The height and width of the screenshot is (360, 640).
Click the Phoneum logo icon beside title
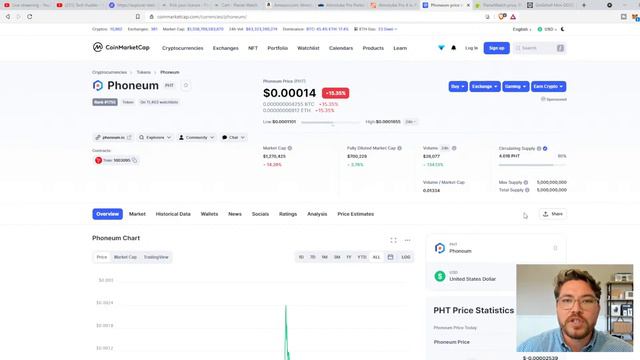(x=98, y=85)
